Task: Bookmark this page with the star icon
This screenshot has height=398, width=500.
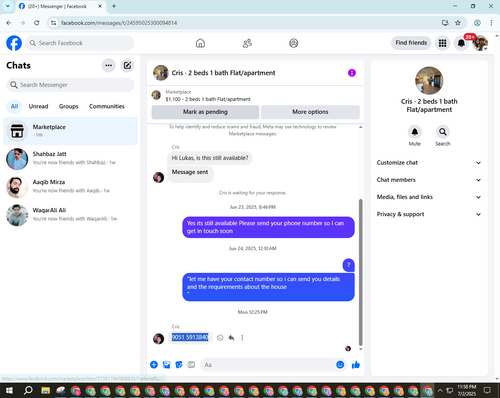Action: (458, 23)
